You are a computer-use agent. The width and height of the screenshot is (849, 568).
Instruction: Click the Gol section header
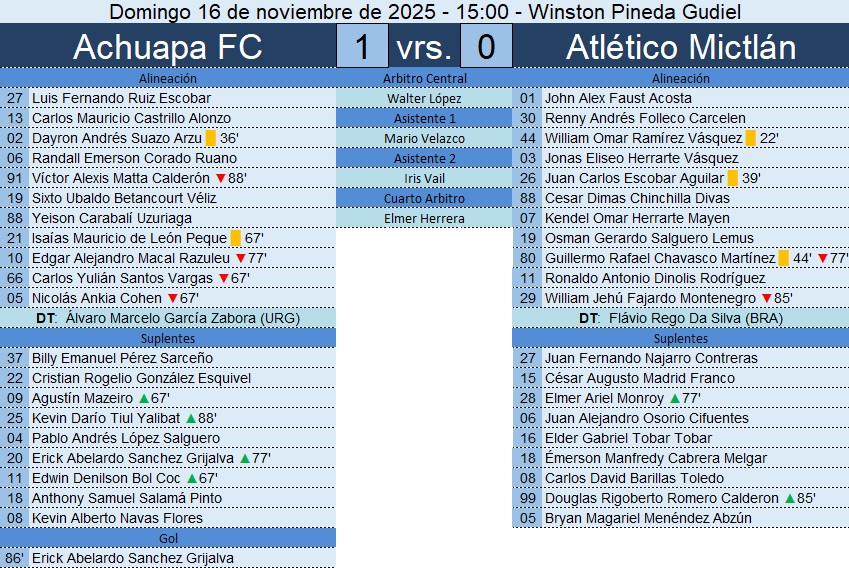tap(168, 538)
